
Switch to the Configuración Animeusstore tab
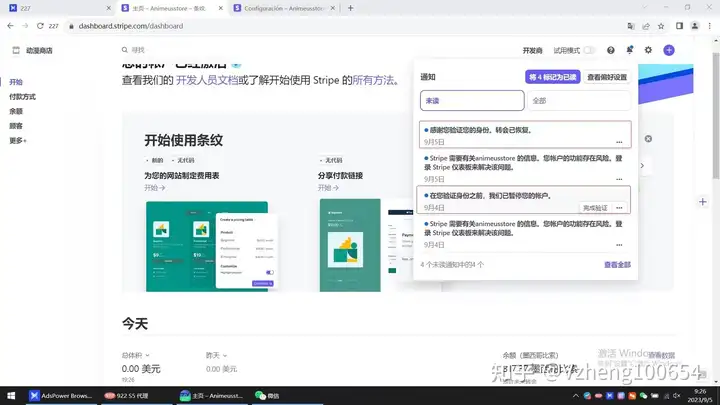[285, 8]
